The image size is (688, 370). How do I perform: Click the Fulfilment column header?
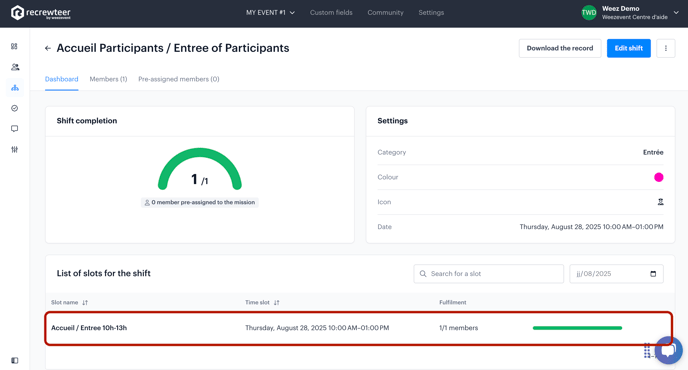click(x=453, y=302)
